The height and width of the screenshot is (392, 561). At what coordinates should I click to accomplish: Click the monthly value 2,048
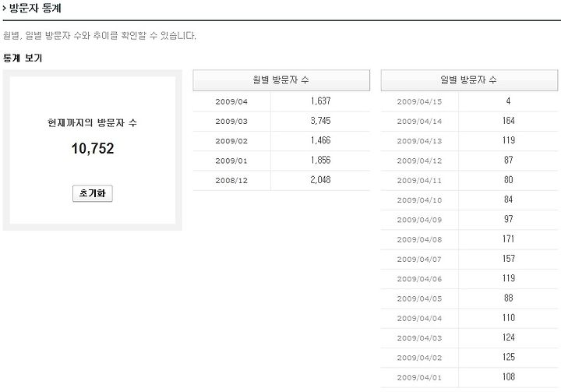[320, 180]
